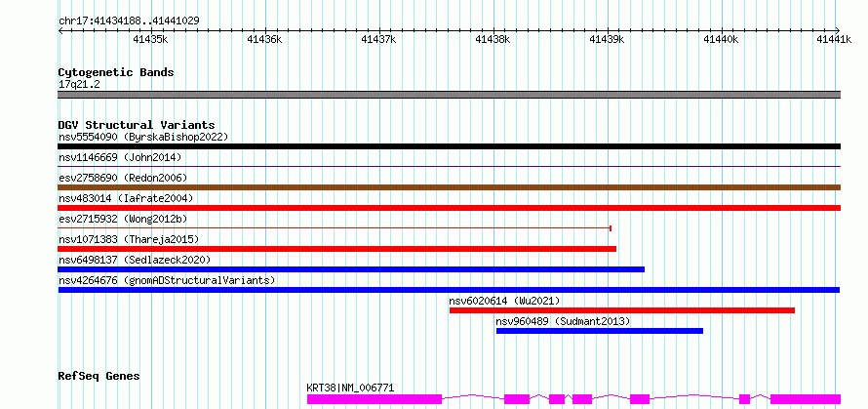Click the 17q21.2 band label
868x409 pixels.
click(79, 85)
